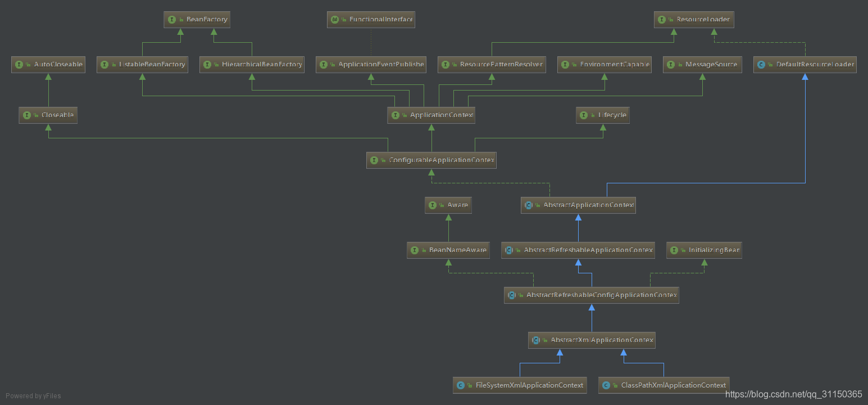The height and width of the screenshot is (405, 868).
Task: Select the Aware interface node
Action: click(x=448, y=205)
